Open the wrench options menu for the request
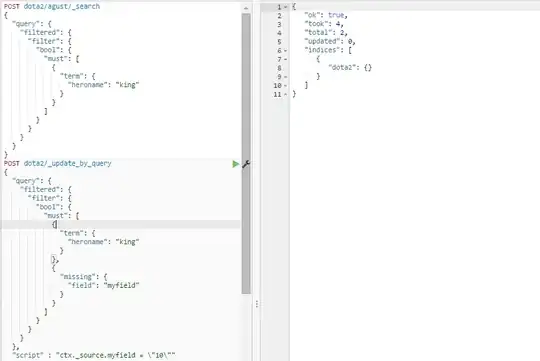Image resolution: width=540 pixels, height=361 pixels. [x=246, y=164]
